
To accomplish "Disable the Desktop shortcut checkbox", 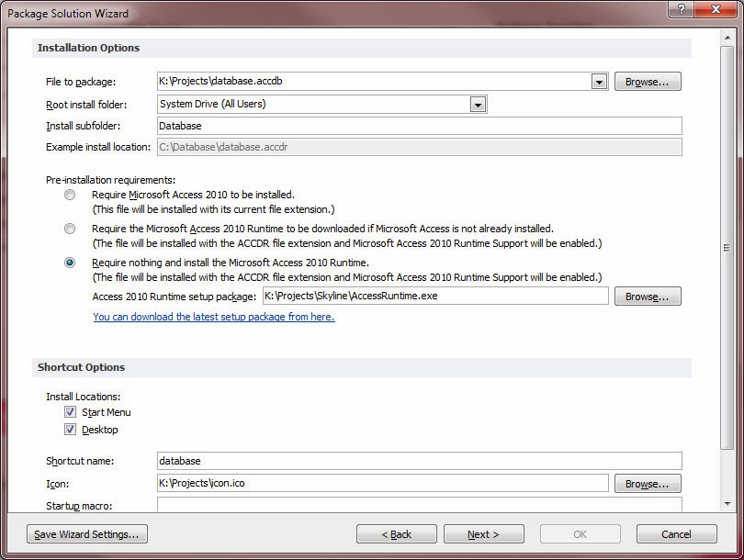I will (x=70, y=429).
